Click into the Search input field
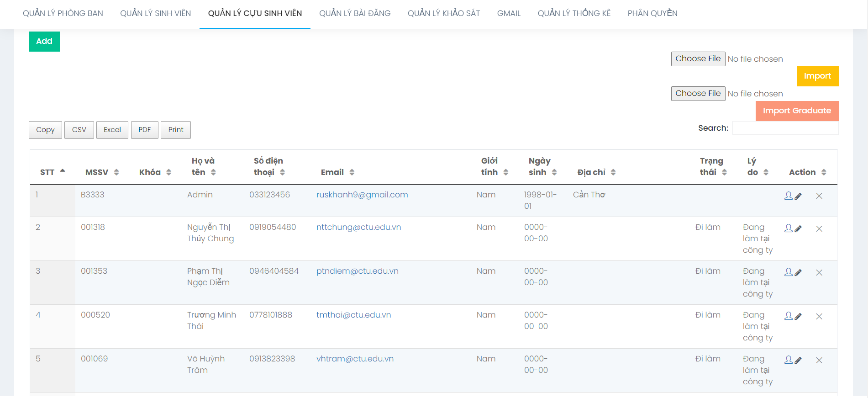This screenshot has height=398, width=868. [x=785, y=128]
